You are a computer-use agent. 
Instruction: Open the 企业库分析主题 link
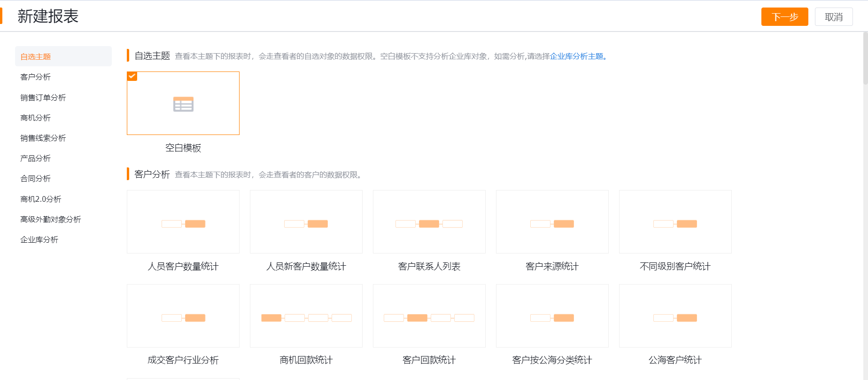coord(578,56)
